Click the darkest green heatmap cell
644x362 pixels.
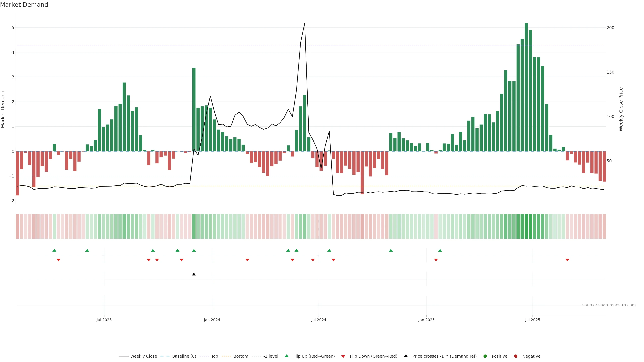click(526, 226)
